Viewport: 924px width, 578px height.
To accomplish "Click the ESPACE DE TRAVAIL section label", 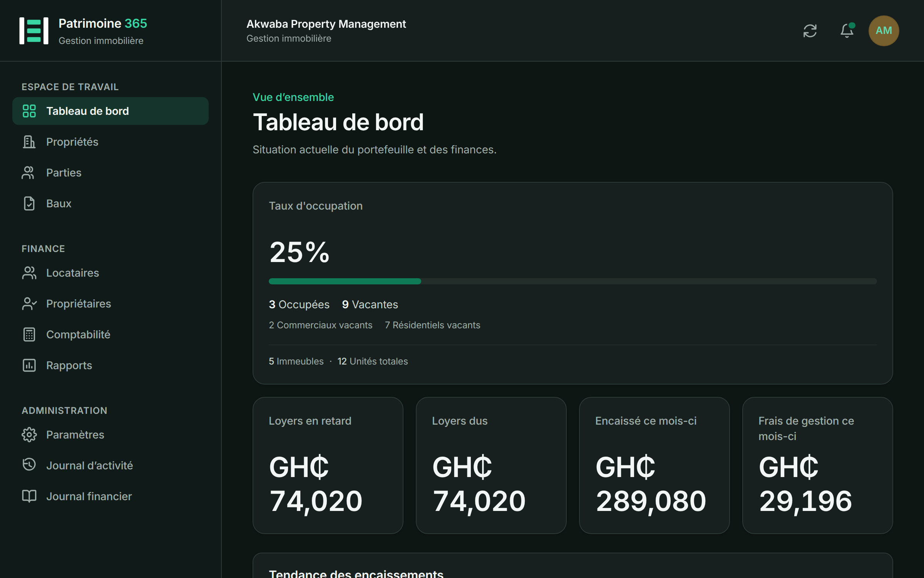I will point(70,87).
